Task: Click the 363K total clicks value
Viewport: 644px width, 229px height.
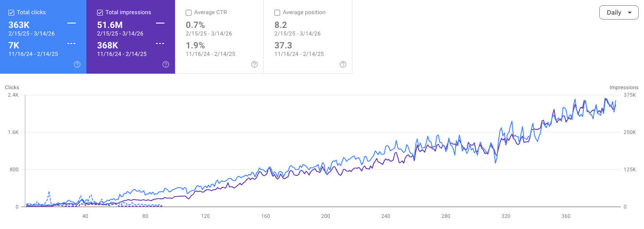Action: coord(19,25)
